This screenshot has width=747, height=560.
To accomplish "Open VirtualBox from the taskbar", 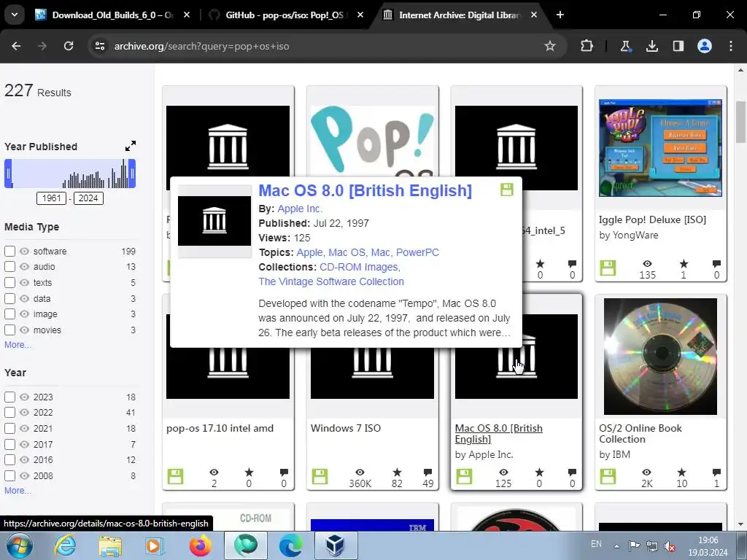I will (x=336, y=545).
